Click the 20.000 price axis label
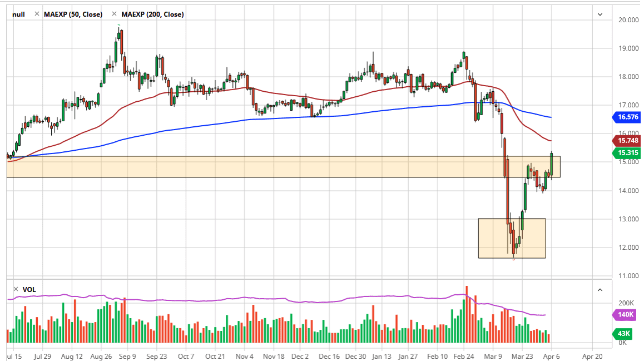The width and height of the screenshot is (644, 361). point(628,21)
